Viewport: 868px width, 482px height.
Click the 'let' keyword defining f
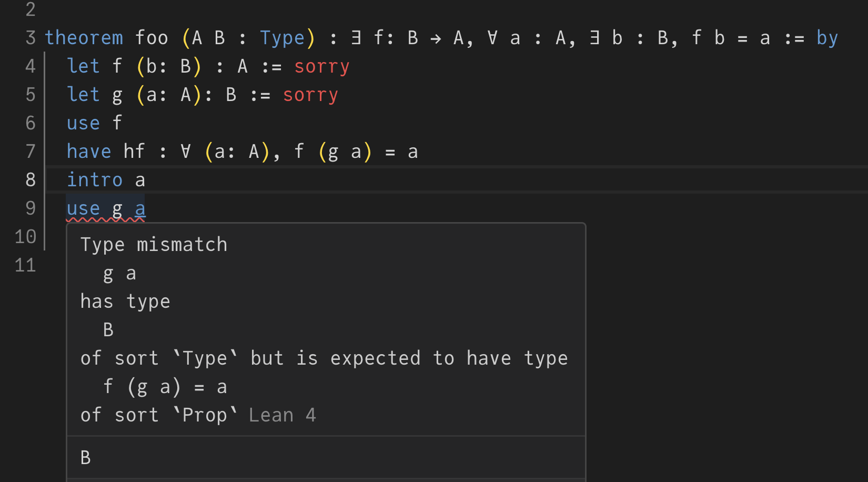[83, 66]
